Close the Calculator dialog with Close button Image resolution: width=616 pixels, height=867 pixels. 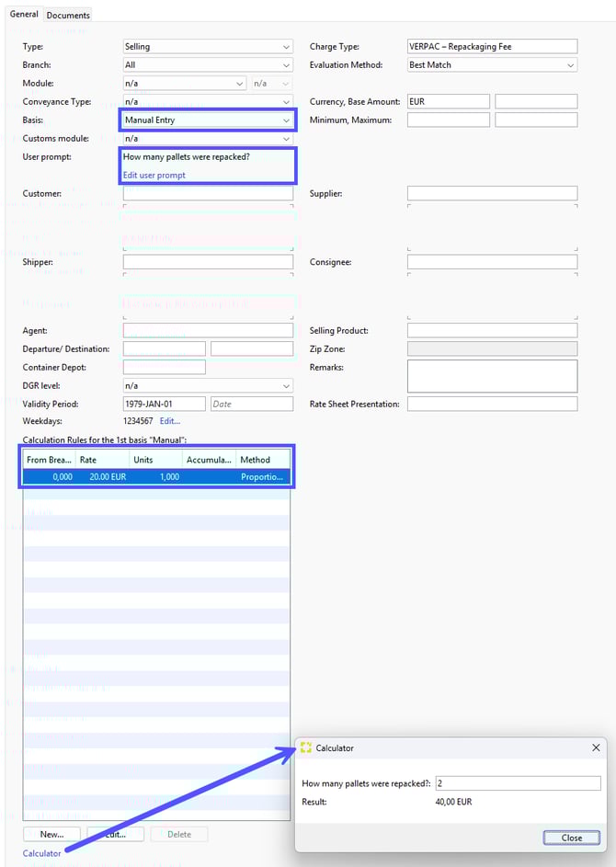coord(572,838)
